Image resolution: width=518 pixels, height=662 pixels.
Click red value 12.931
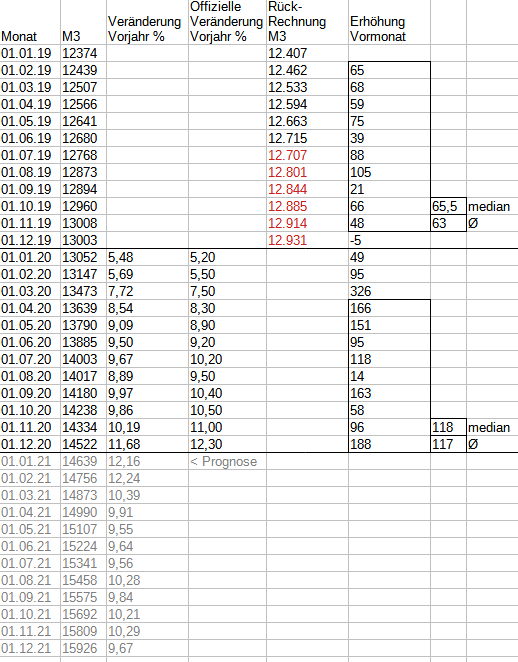(307, 240)
